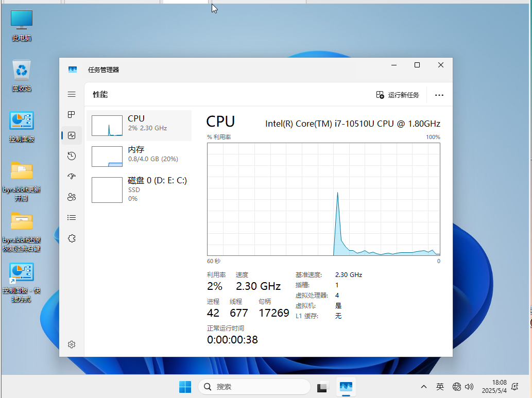Screen dimensions: 532x398
Task: Click the 基准速度 base speed label
Action: pyautogui.click(x=308, y=275)
